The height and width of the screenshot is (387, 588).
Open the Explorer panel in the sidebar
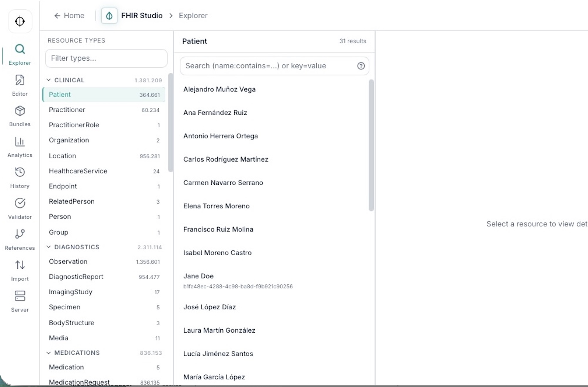click(20, 54)
